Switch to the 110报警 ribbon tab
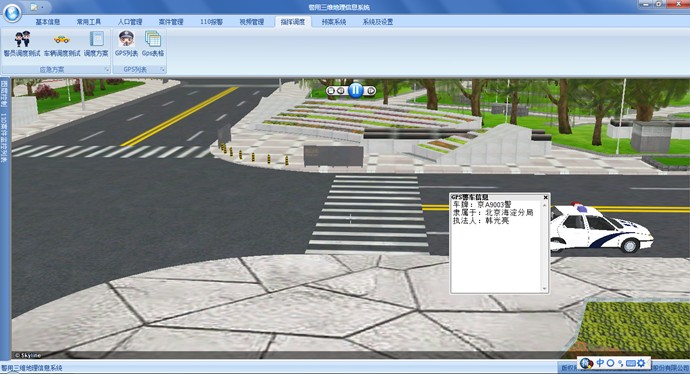 click(x=211, y=22)
